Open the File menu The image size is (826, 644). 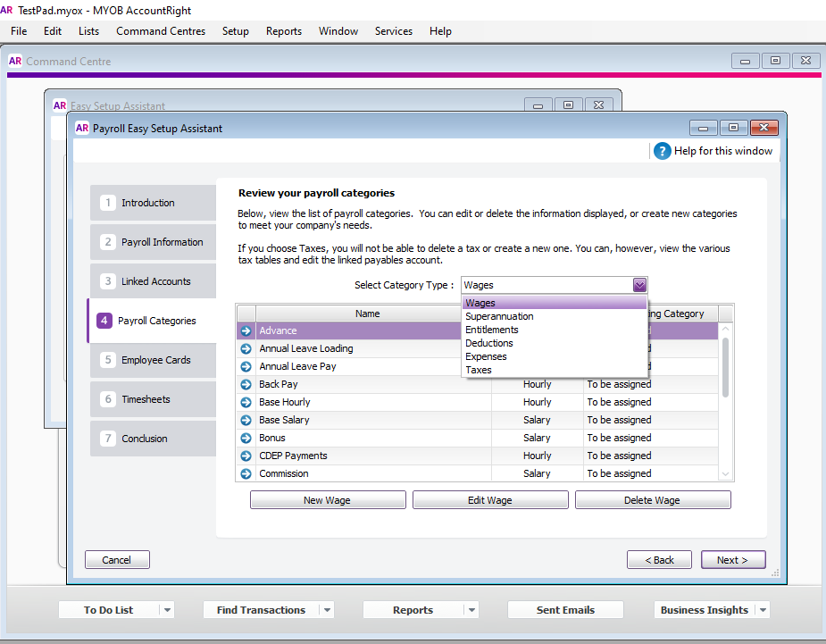click(19, 31)
